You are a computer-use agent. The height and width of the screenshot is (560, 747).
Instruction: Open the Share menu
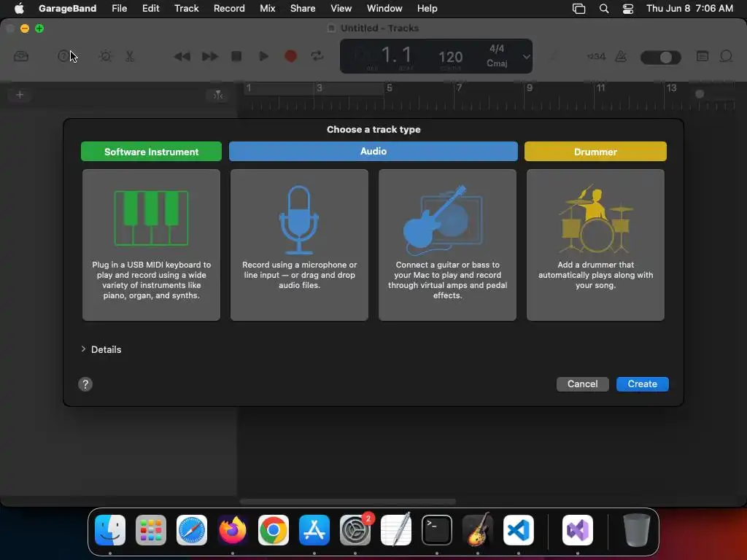303,8
